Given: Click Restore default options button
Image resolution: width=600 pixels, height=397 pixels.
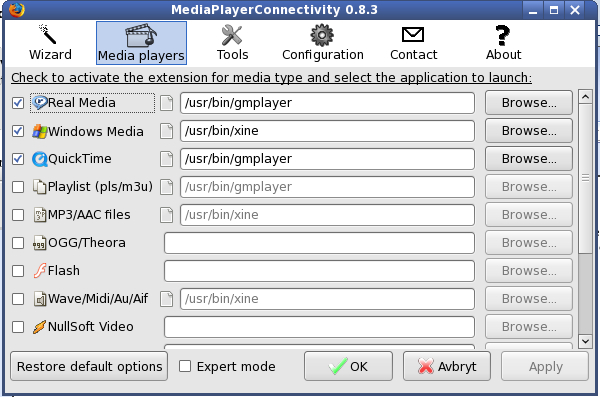Looking at the screenshot, I should pyautogui.click(x=89, y=366).
